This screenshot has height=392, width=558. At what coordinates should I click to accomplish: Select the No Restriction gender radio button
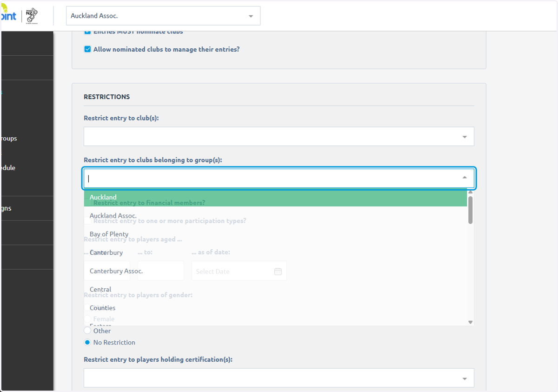click(87, 342)
